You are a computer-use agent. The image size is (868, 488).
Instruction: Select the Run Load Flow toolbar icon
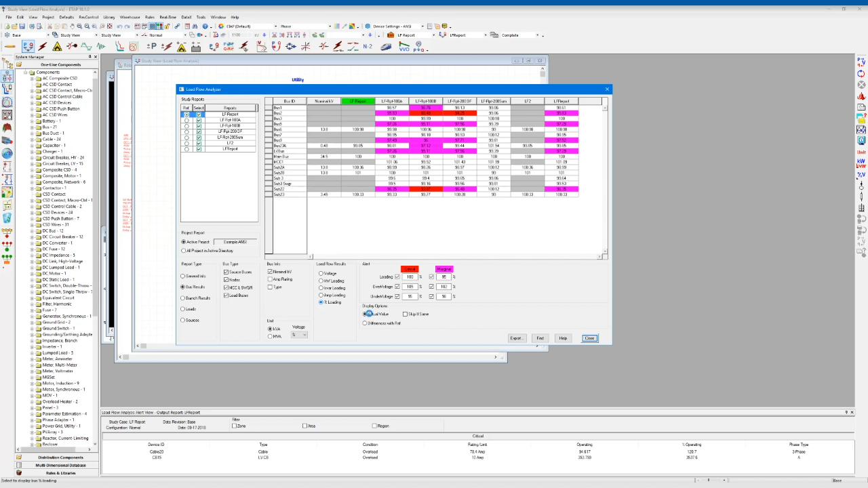tap(28, 46)
